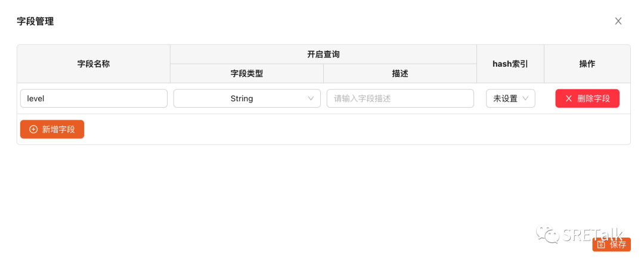Expand the String field type chevron arrow

[311, 98]
